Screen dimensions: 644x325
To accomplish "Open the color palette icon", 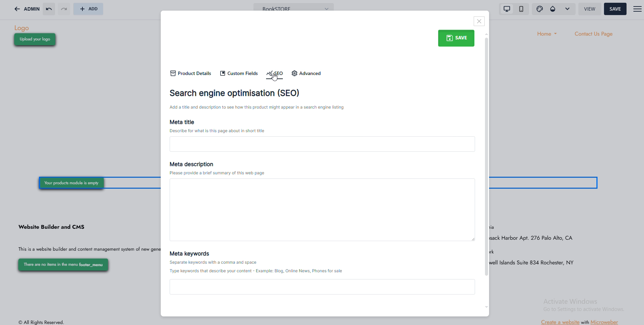I will point(540,9).
